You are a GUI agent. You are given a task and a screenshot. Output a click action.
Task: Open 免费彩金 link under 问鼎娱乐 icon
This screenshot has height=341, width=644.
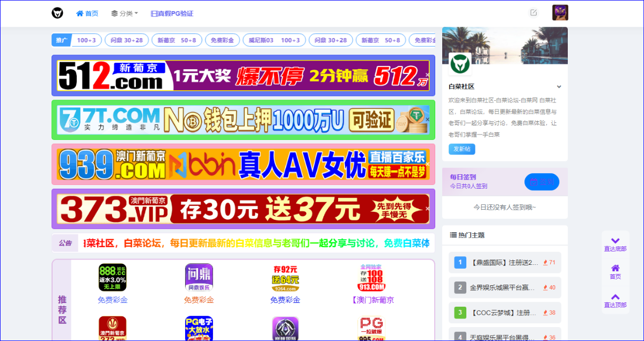(x=199, y=300)
